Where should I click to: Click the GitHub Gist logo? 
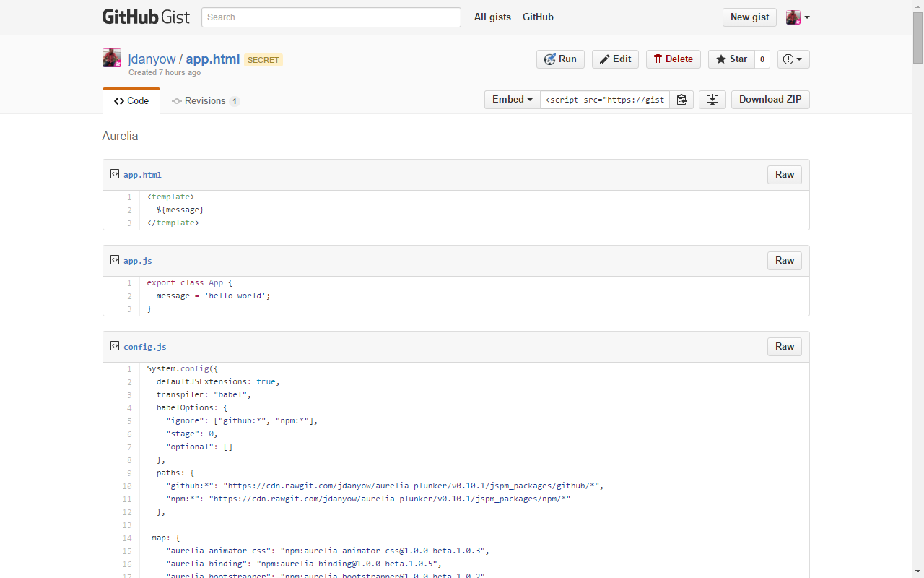pos(147,17)
